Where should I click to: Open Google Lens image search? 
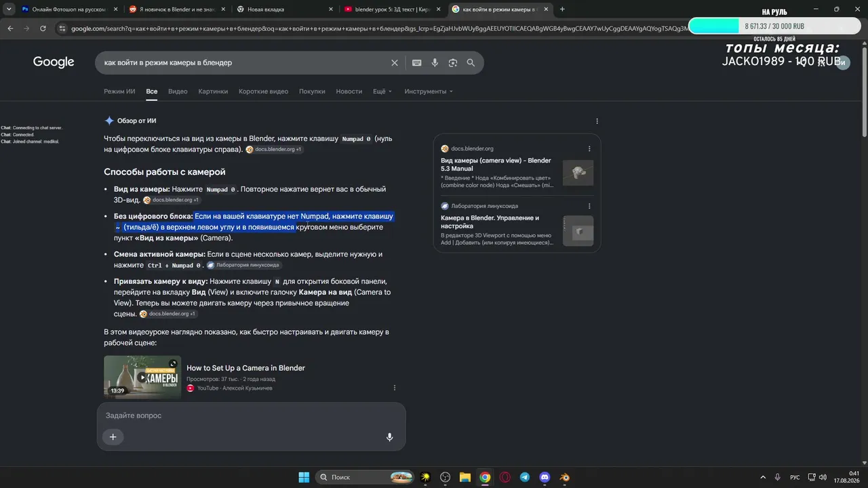pos(452,62)
